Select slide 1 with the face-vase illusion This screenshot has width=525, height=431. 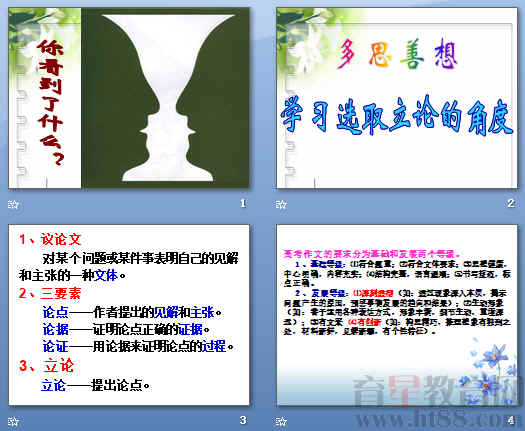click(129, 98)
